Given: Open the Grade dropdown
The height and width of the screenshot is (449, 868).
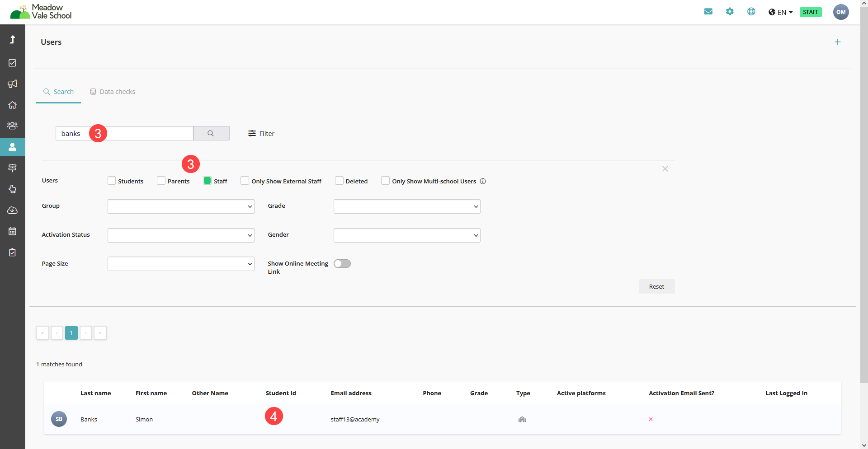Looking at the screenshot, I should (407, 206).
